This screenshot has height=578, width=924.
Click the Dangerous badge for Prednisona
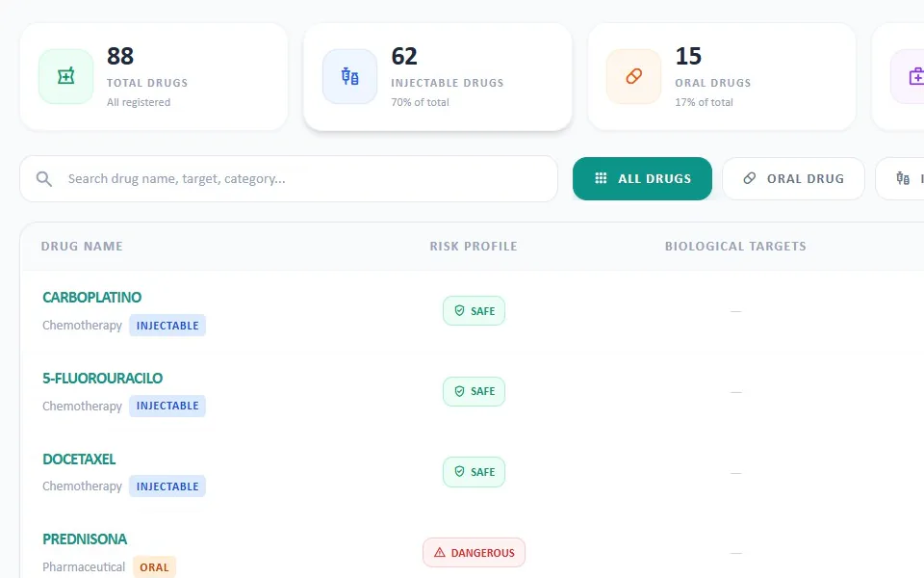(474, 553)
